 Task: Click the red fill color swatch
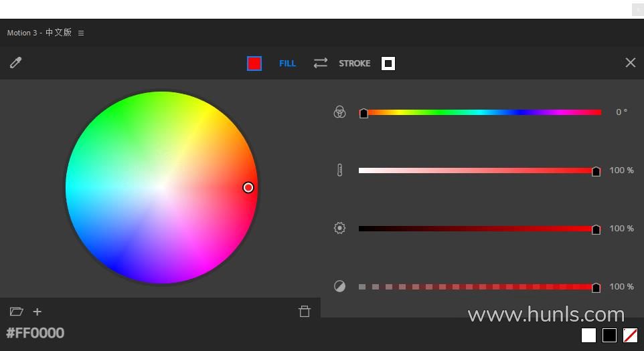click(x=254, y=64)
